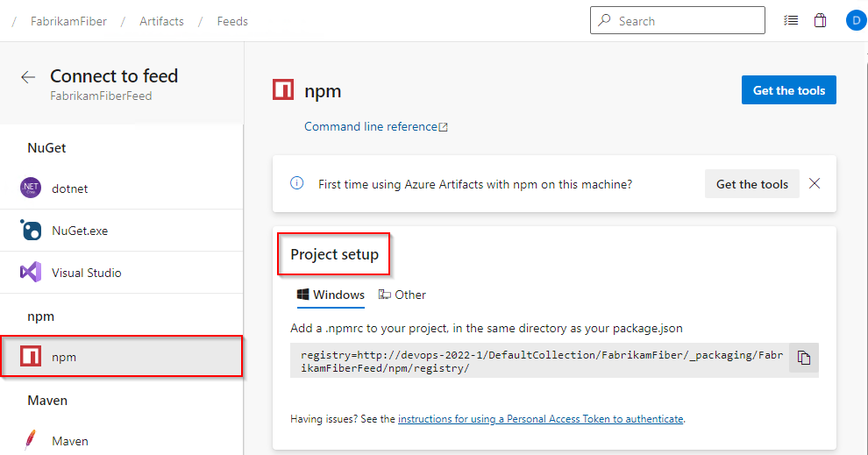
Task: Click the 'First time using Azure Artifacts' text
Action: pos(475,184)
